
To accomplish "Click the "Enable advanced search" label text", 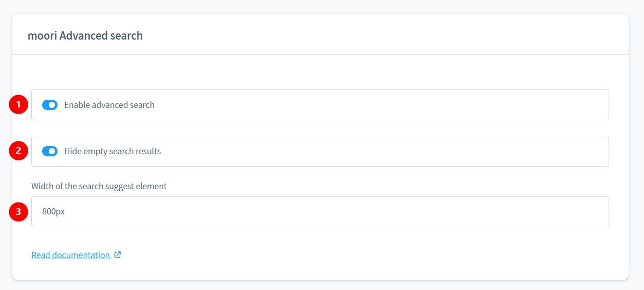I will pos(109,105).
